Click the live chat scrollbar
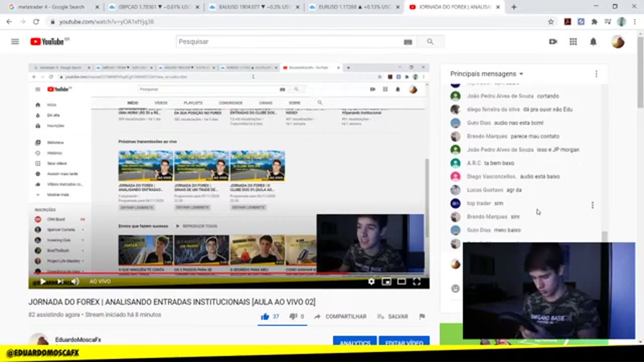Screen dimensions: 644x362 coord(605,236)
